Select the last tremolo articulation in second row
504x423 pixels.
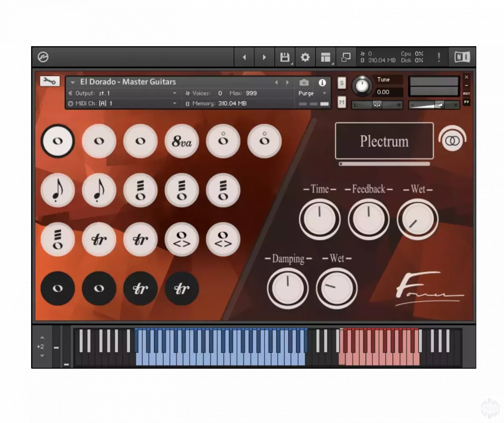(x=223, y=190)
